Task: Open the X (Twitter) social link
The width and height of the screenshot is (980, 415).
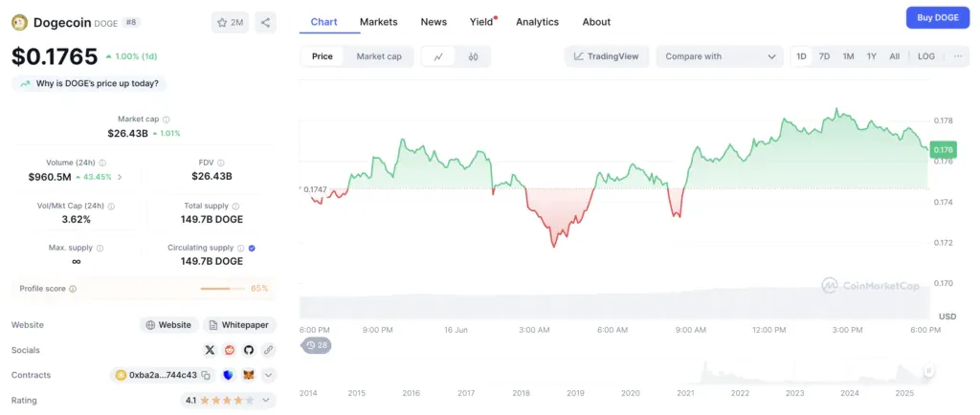Action: pyautogui.click(x=211, y=350)
